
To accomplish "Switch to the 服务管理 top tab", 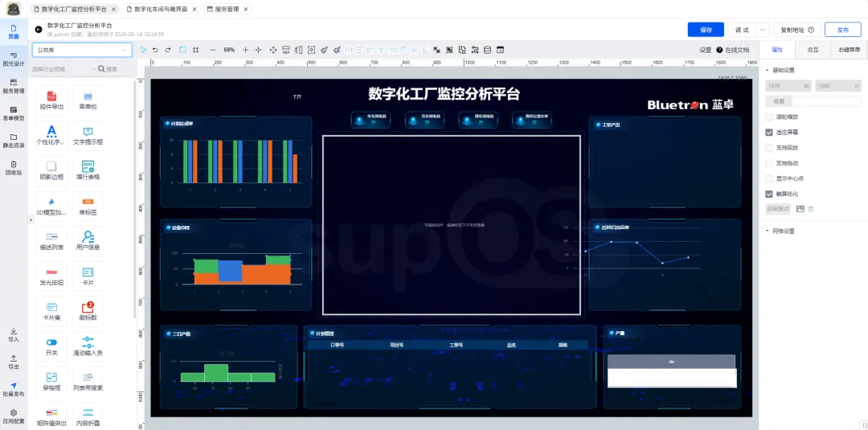I will click(x=227, y=10).
